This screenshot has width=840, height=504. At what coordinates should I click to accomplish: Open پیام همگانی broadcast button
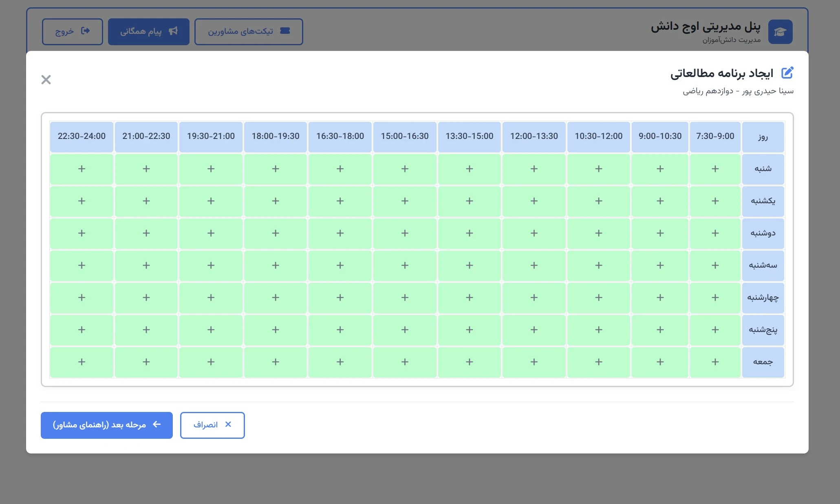coord(149,31)
